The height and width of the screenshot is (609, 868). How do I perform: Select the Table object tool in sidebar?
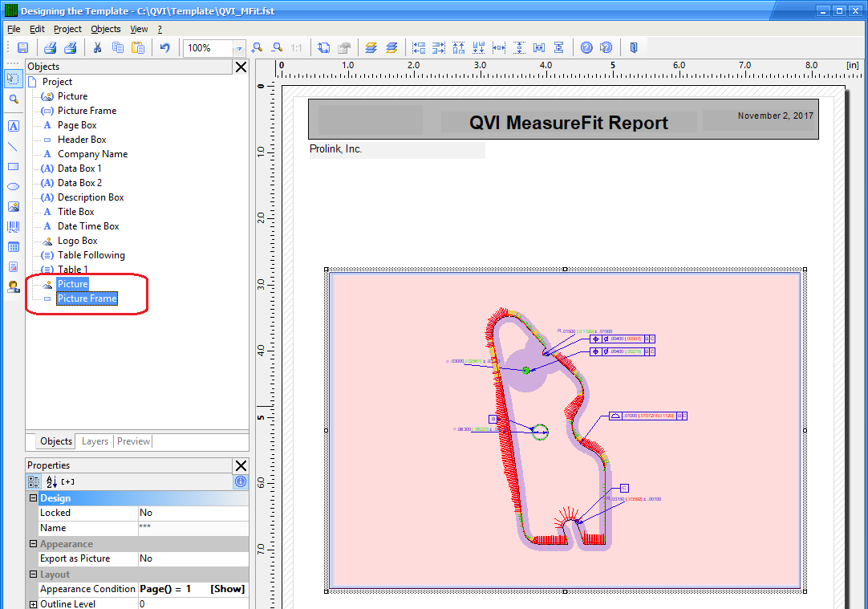[x=14, y=247]
